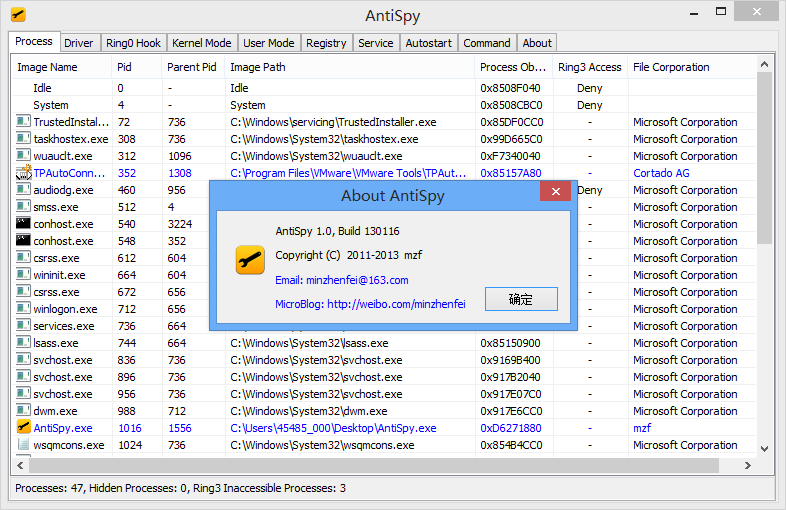This screenshot has width=786, height=510.
Task: Switch to the Driver tab
Action: coord(78,43)
